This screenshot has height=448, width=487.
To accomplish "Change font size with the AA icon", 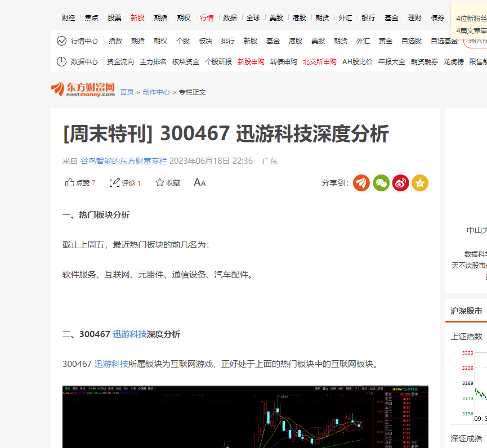I will tap(200, 182).
